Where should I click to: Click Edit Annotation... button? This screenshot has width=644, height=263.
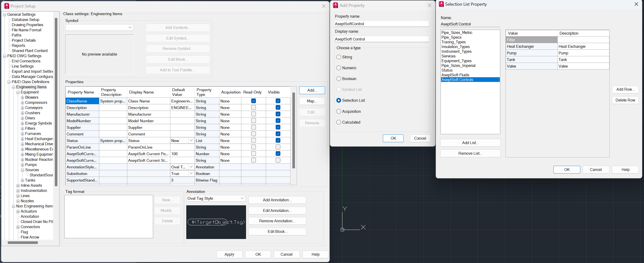click(x=277, y=210)
